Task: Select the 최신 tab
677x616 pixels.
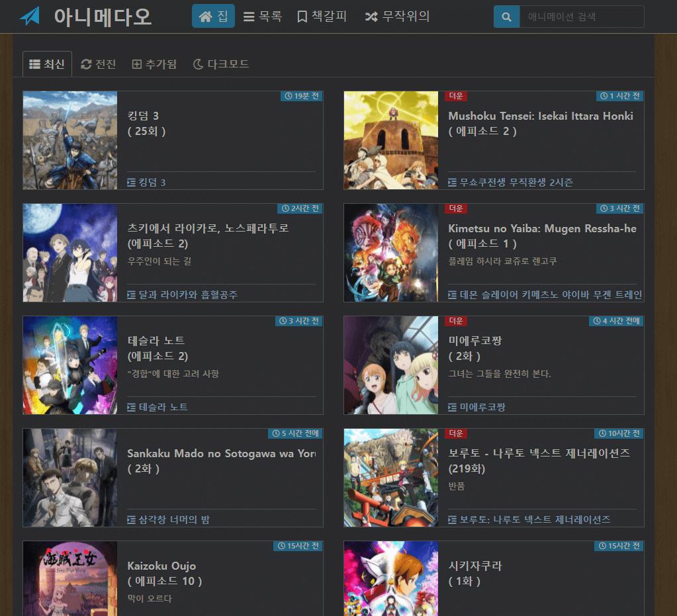Action: pyautogui.click(x=47, y=64)
